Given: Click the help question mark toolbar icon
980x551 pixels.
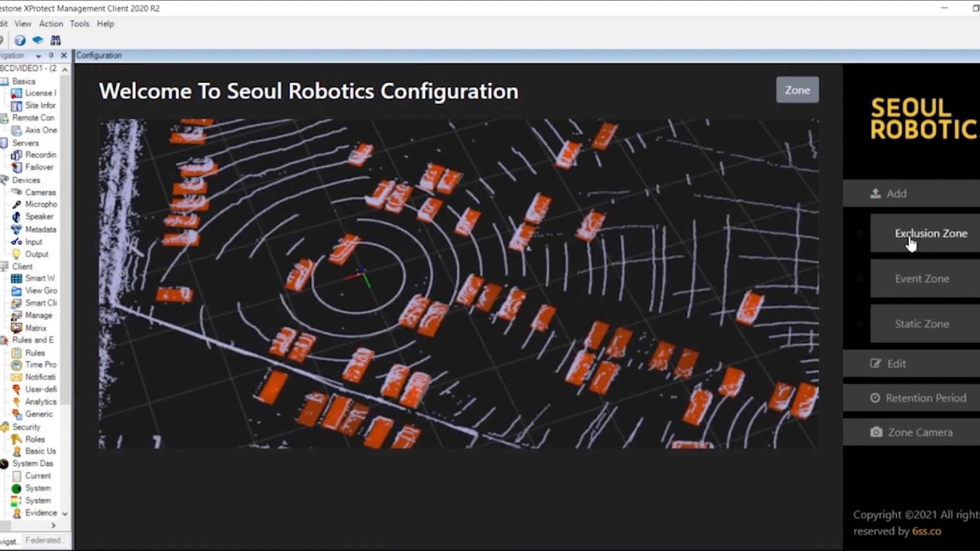Looking at the screenshot, I should click(x=20, y=40).
